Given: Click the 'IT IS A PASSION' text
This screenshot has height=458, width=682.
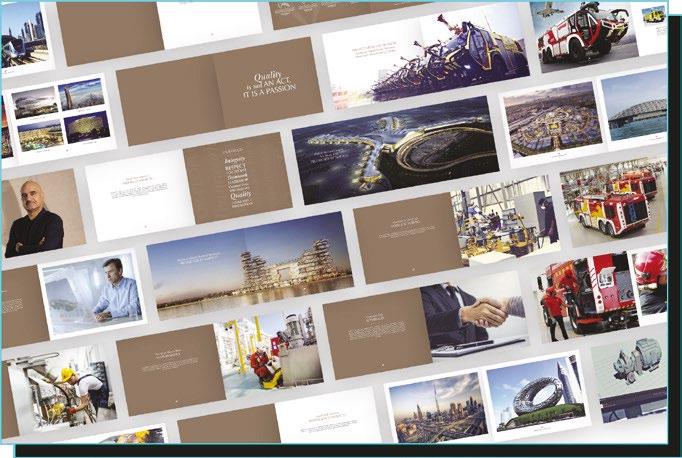Looking at the screenshot, I should coord(270,90).
